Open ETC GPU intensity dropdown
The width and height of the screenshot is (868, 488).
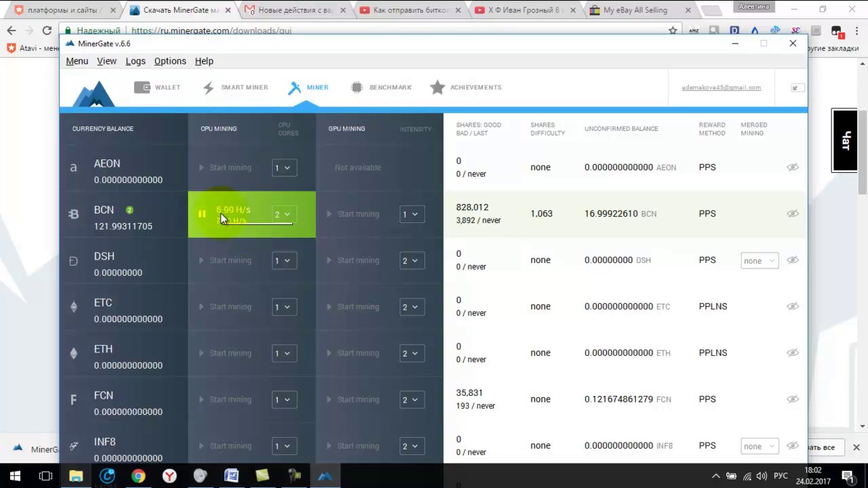point(412,307)
